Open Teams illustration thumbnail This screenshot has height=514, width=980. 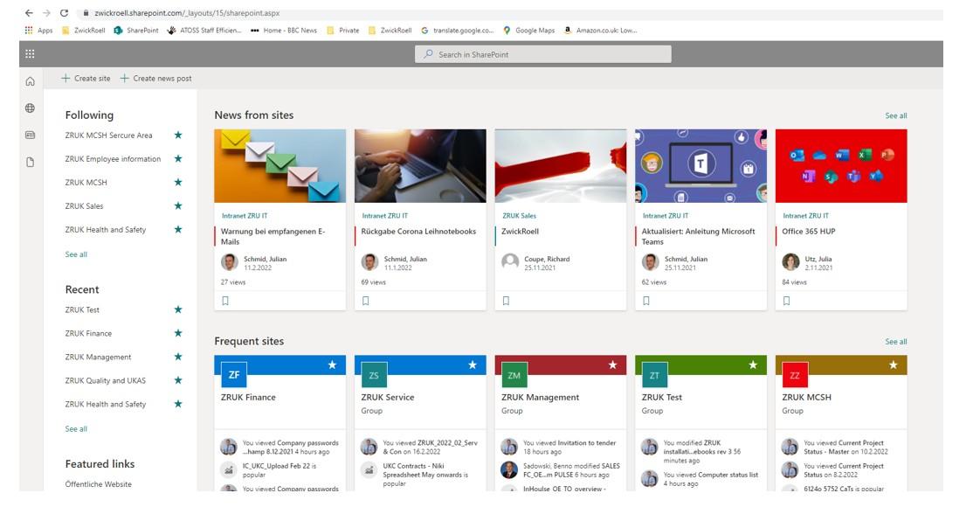pyautogui.click(x=700, y=166)
